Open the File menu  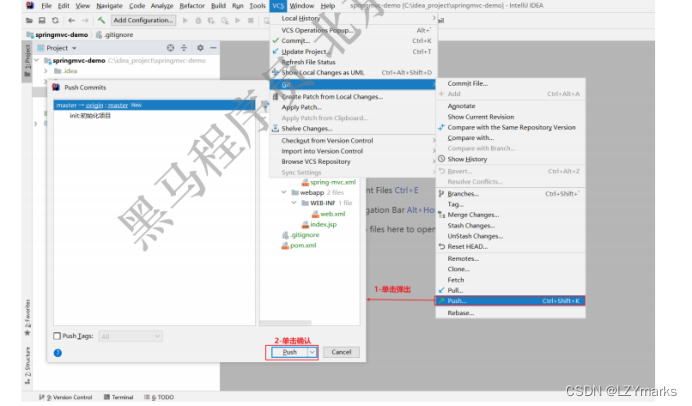click(x=46, y=6)
